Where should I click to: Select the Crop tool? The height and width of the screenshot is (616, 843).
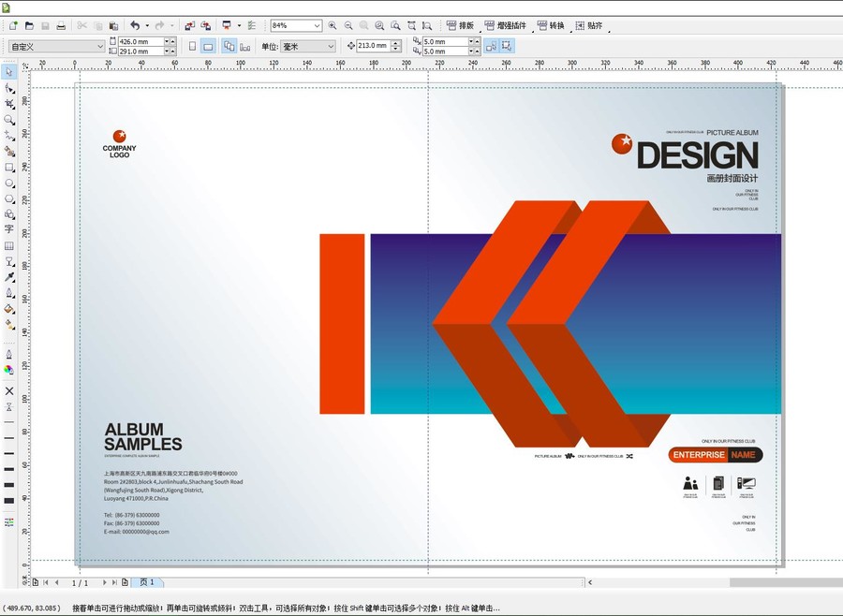coord(9,104)
